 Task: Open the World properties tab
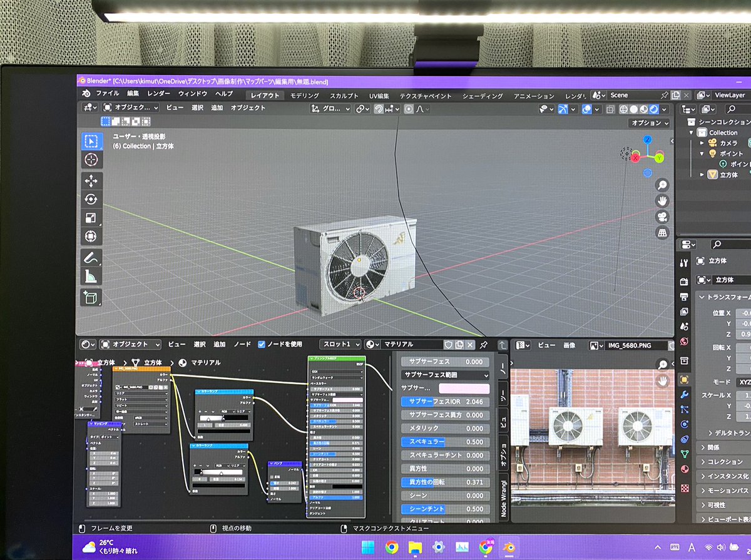point(684,341)
